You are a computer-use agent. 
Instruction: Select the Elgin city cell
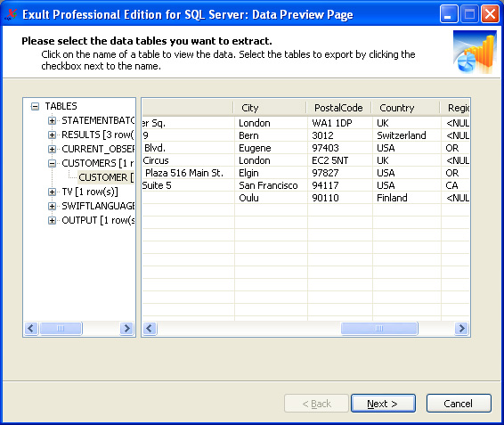pos(271,173)
